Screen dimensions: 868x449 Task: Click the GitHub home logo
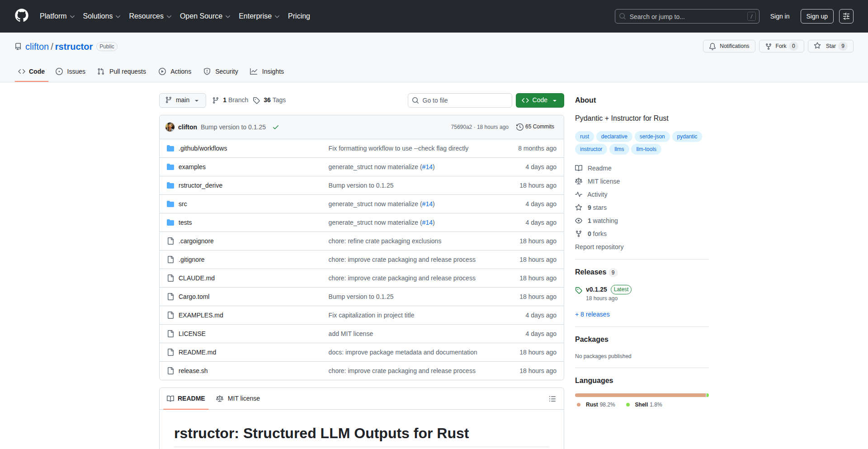pos(21,16)
